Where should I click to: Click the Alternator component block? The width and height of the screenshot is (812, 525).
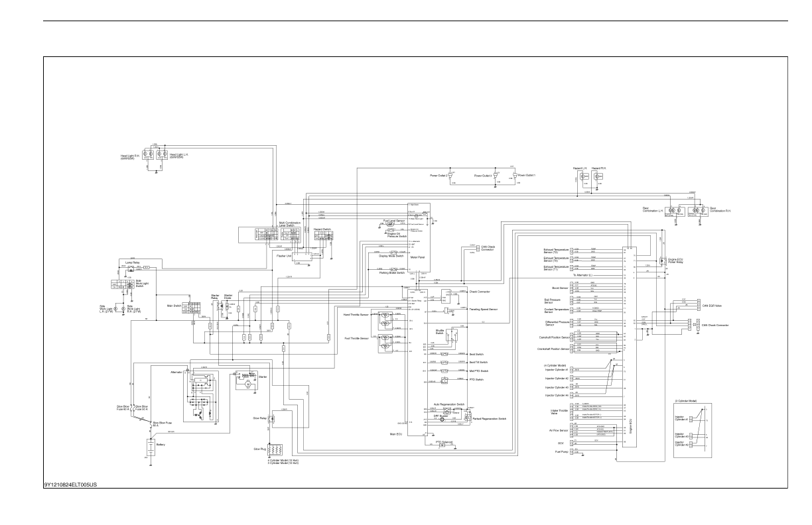(199, 394)
